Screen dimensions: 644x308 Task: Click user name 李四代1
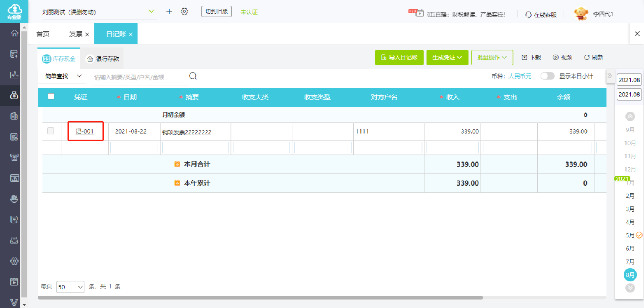[x=603, y=14]
